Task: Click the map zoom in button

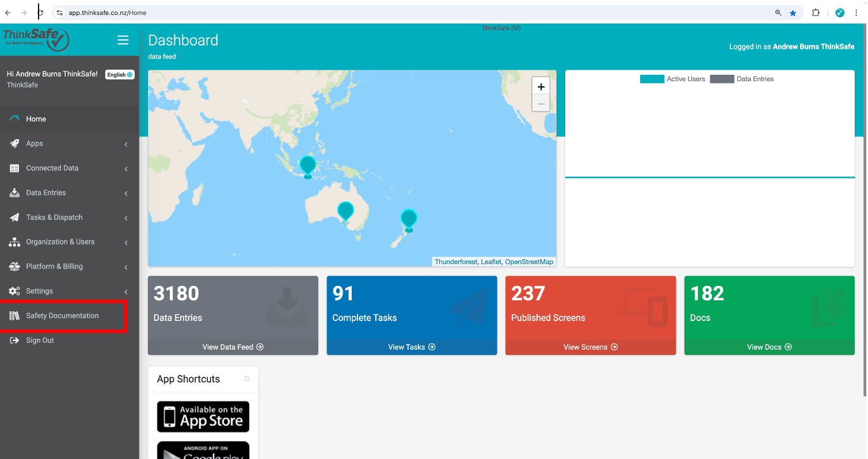Action: [540, 86]
